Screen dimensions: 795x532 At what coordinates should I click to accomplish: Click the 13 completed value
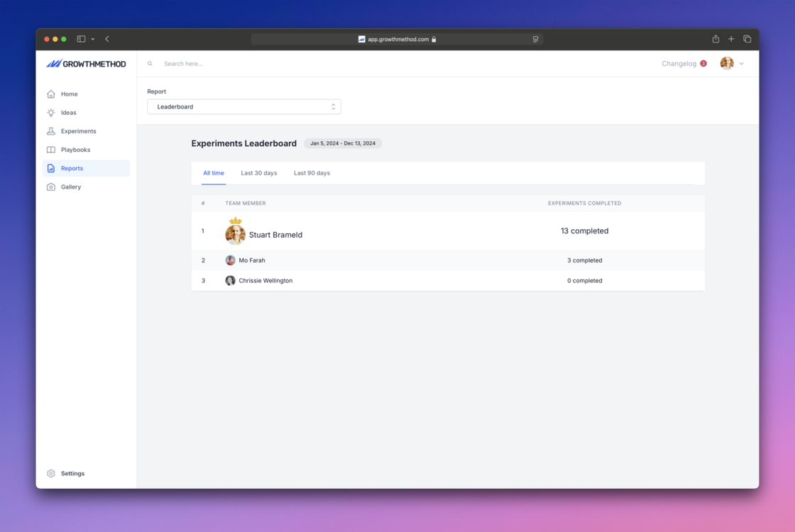tap(585, 231)
